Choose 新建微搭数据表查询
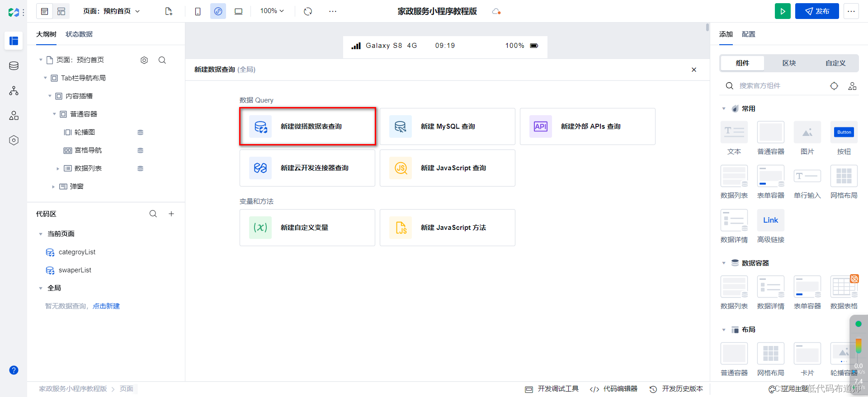This screenshot has height=397, width=868. click(x=307, y=126)
